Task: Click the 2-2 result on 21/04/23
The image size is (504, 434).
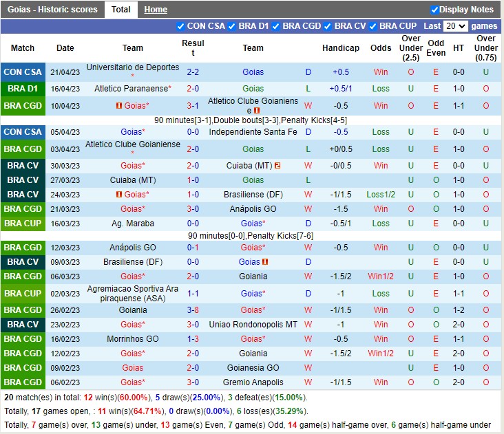Action: click(193, 72)
